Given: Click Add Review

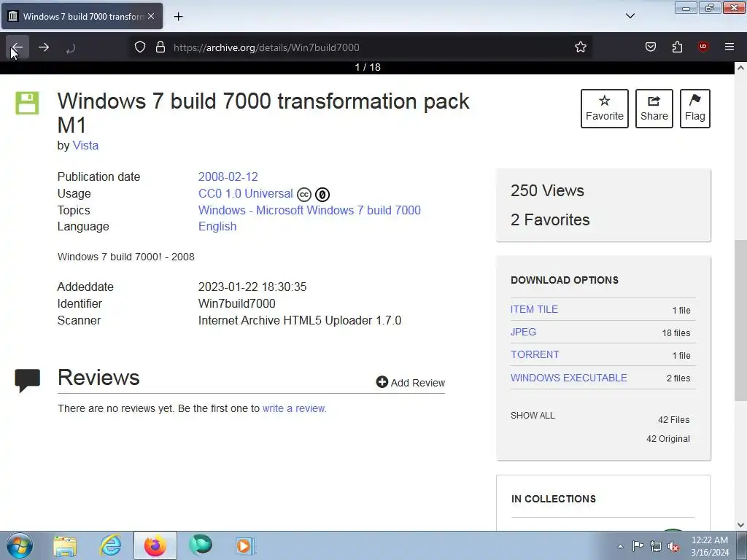Looking at the screenshot, I should (x=411, y=382).
